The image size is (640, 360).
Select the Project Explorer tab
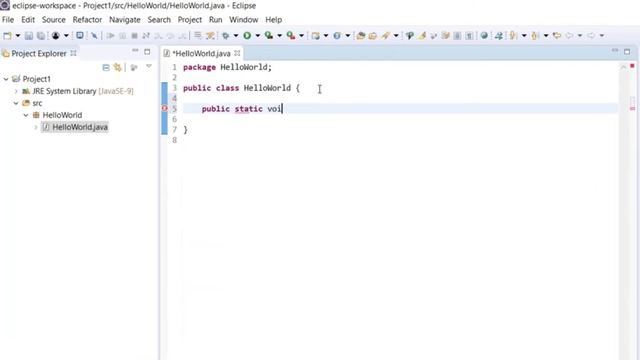click(x=39, y=53)
